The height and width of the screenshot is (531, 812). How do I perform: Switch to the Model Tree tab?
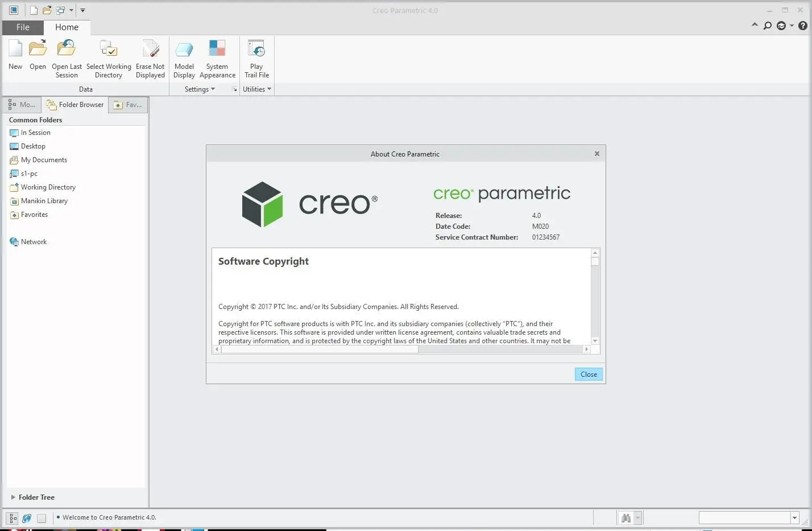[22, 105]
